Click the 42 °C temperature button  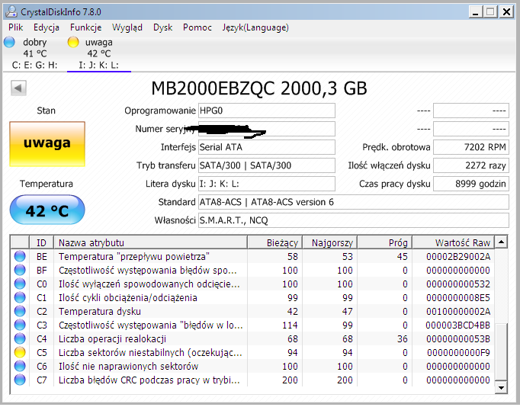pos(47,210)
